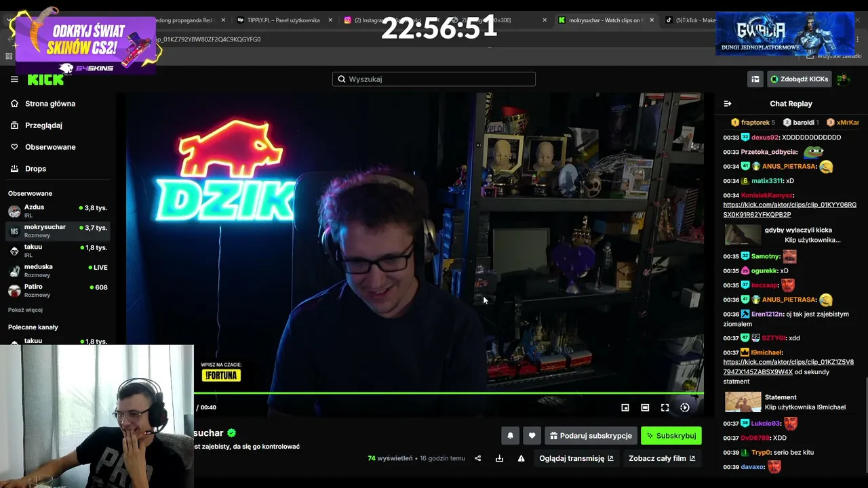Close the Instagram browser tab
Image resolution: width=868 pixels, height=488 pixels.
coord(437,20)
